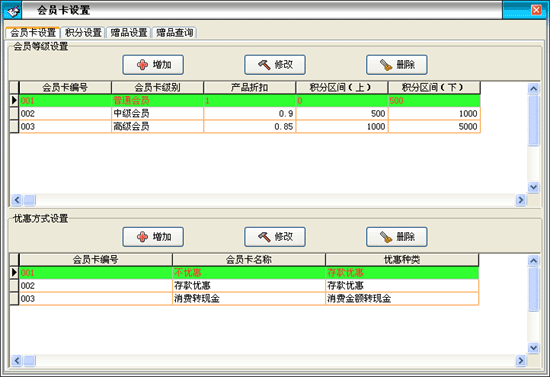Viewport: 550px width, 377px height.
Task: Select the 中级会员 row in level table
Action: tap(250, 114)
